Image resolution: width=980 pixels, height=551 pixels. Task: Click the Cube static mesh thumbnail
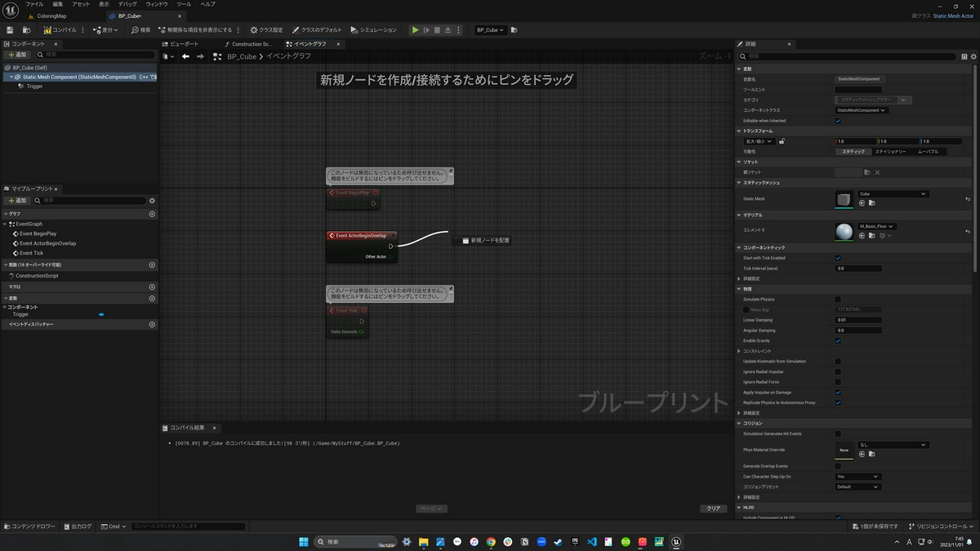click(x=844, y=198)
